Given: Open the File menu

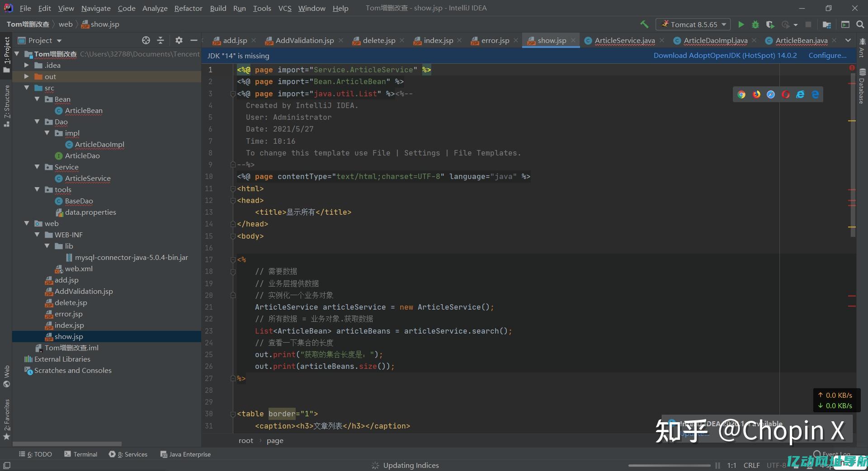Looking at the screenshot, I should tap(25, 8).
